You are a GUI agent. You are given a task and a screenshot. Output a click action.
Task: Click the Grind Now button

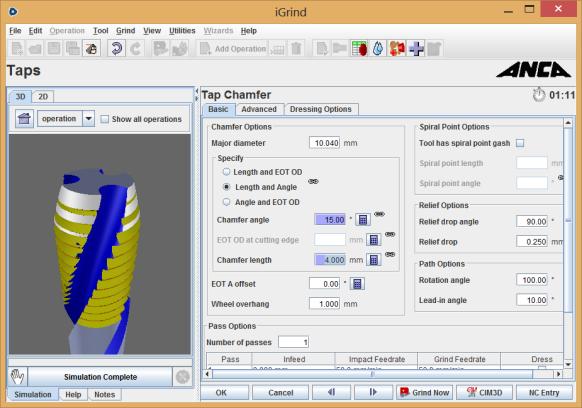click(x=424, y=392)
